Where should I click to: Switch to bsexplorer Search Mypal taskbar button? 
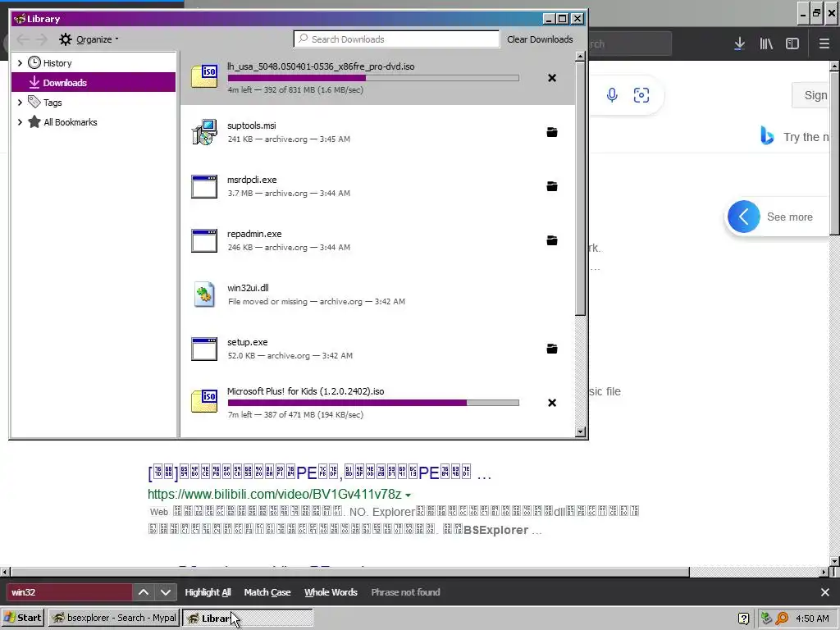113,619
